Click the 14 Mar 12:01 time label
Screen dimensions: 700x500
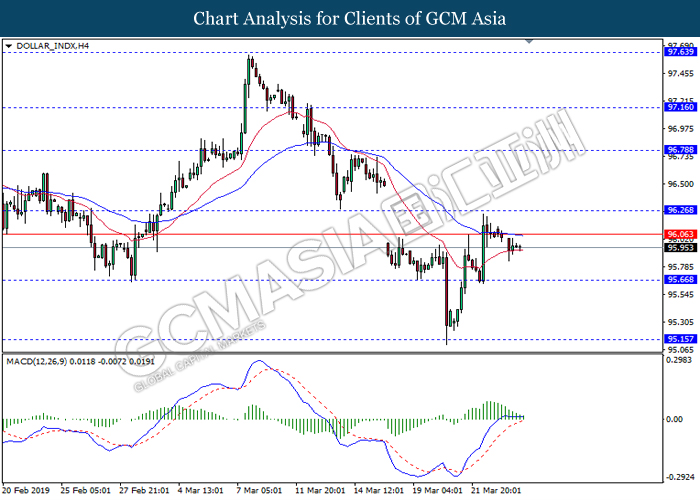click(379, 490)
